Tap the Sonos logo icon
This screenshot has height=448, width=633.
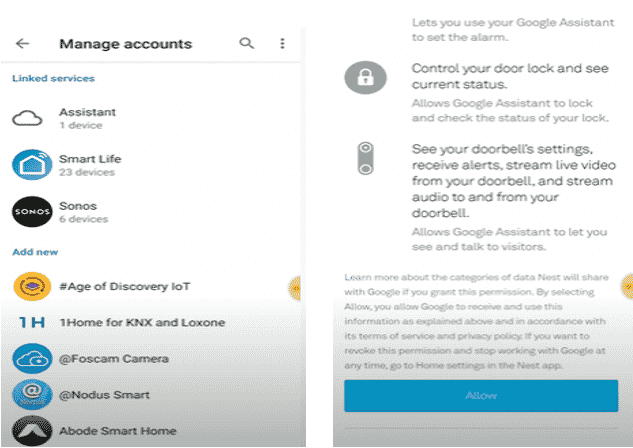point(31,212)
